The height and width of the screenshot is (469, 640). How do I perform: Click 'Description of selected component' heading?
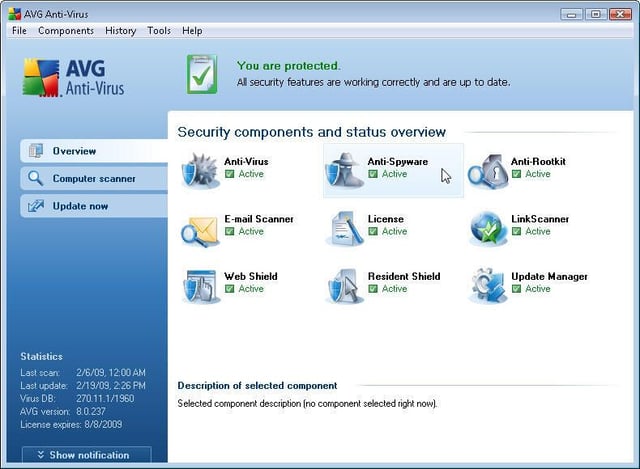(x=257, y=386)
